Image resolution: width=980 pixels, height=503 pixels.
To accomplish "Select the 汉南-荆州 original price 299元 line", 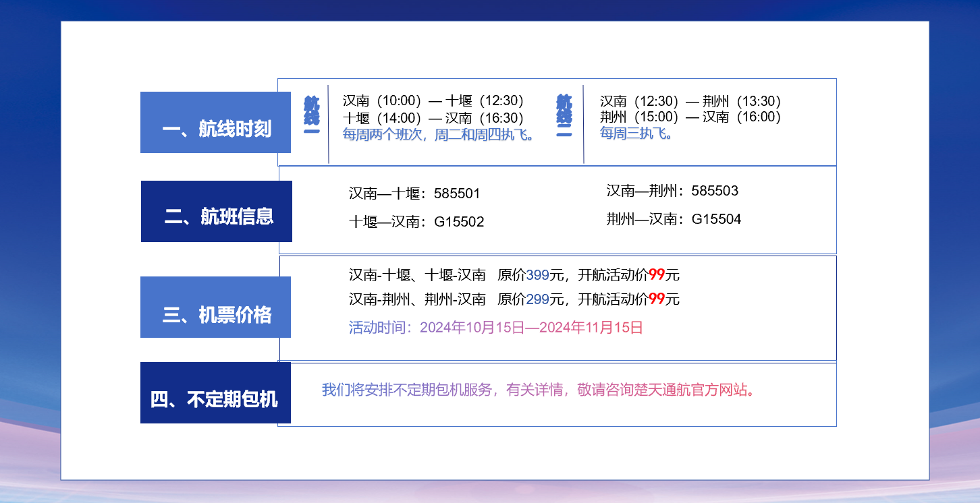I will point(514,299).
